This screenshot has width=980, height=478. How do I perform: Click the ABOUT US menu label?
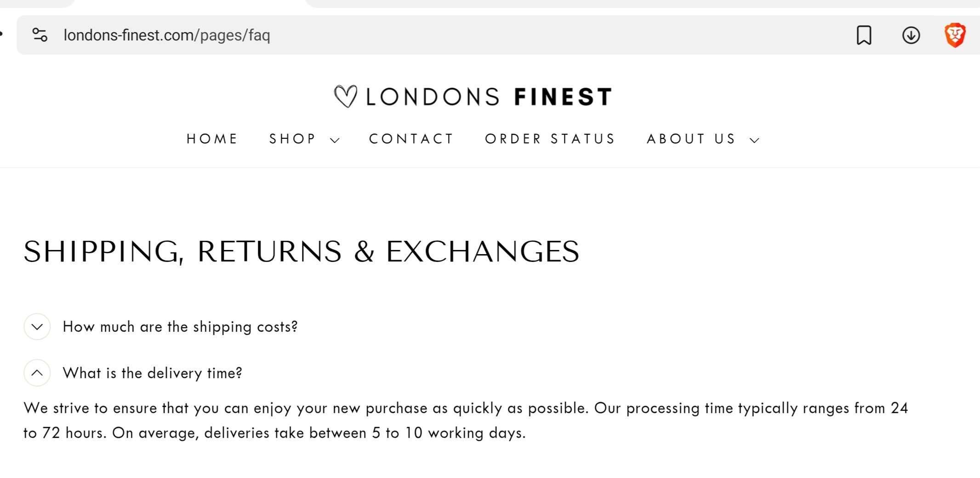coord(691,139)
